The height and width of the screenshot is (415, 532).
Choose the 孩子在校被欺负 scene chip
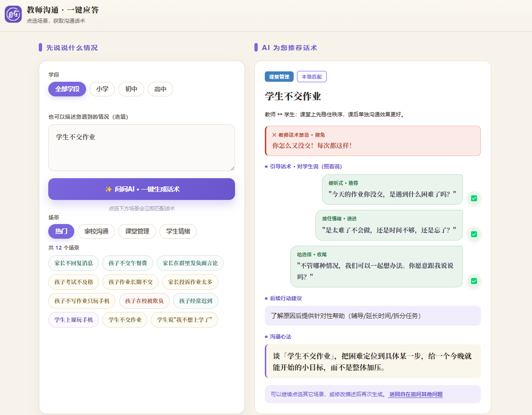[144, 301]
